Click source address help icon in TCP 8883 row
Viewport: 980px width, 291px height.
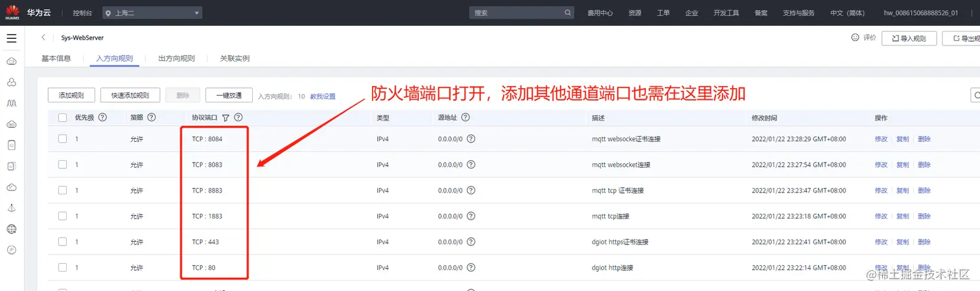point(471,191)
